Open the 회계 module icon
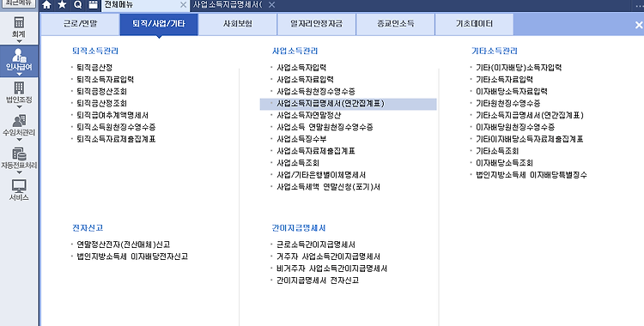644x326 pixels. [19, 22]
